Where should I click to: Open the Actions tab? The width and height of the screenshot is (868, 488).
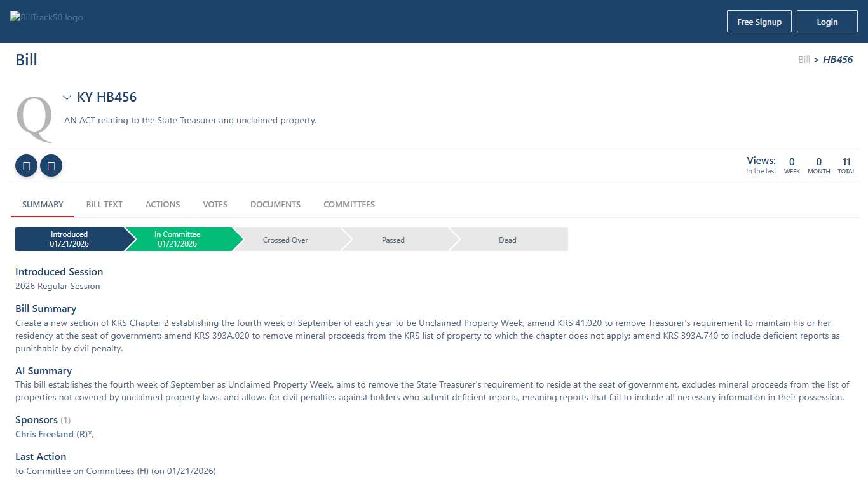163,205
